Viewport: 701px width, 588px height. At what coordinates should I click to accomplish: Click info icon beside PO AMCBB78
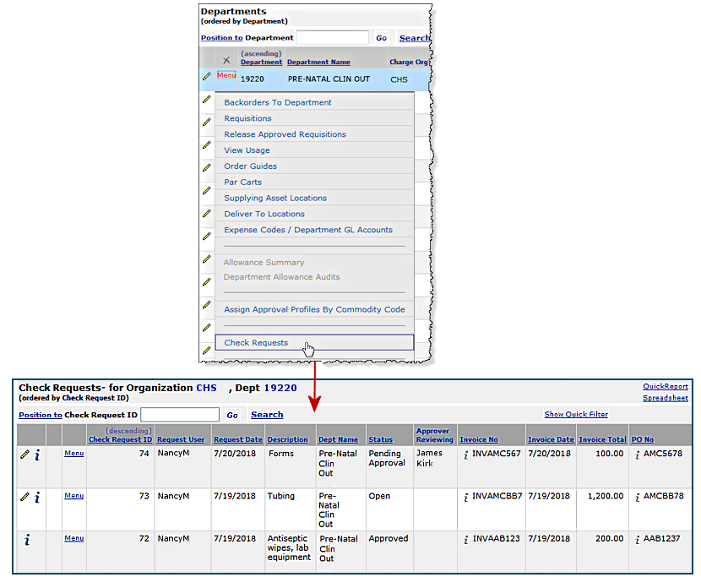tap(637, 497)
